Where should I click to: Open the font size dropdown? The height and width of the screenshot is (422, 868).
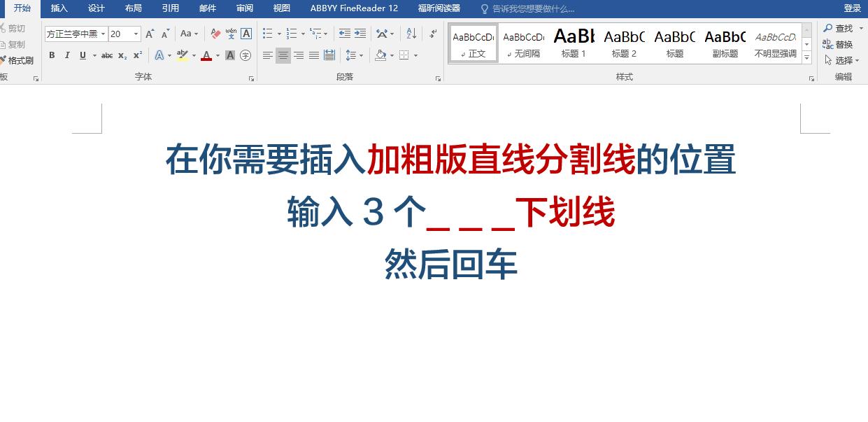[x=136, y=33]
